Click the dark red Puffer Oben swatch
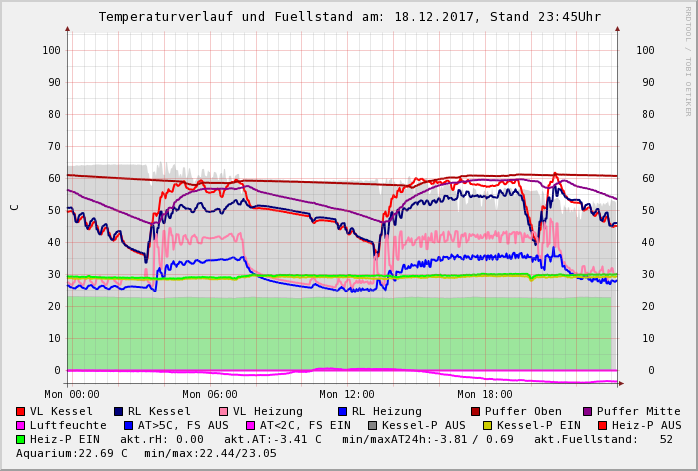 (476, 411)
